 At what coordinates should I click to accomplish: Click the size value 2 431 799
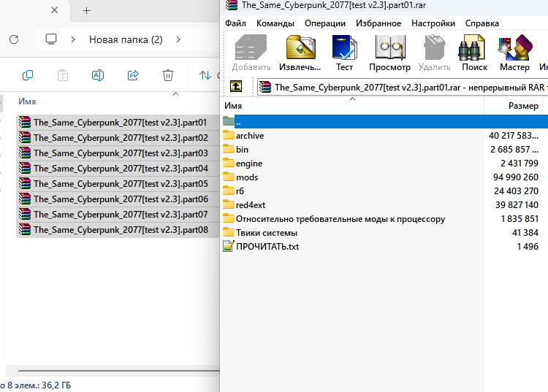pyautogui.click(x=519, y=164)
